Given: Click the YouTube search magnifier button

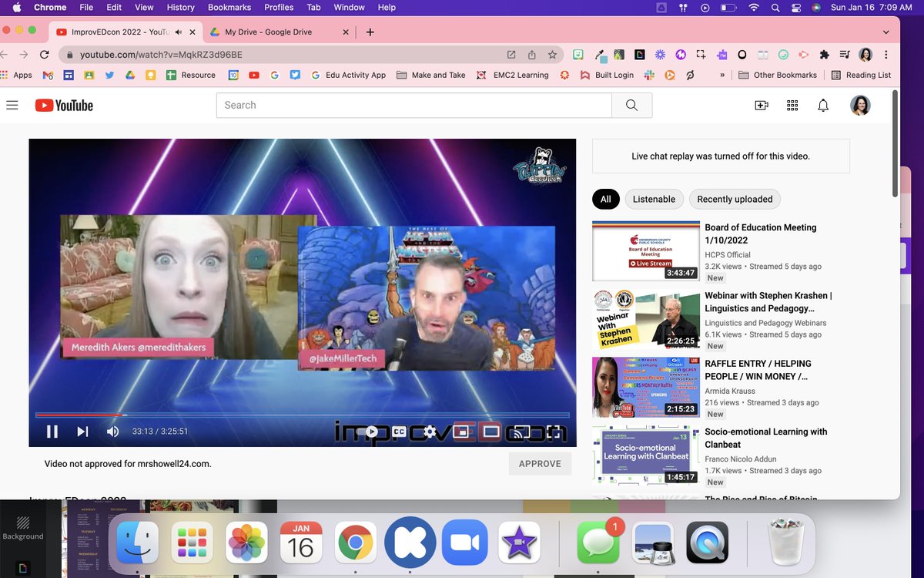Looking at the screenshot, I should 631,105.
